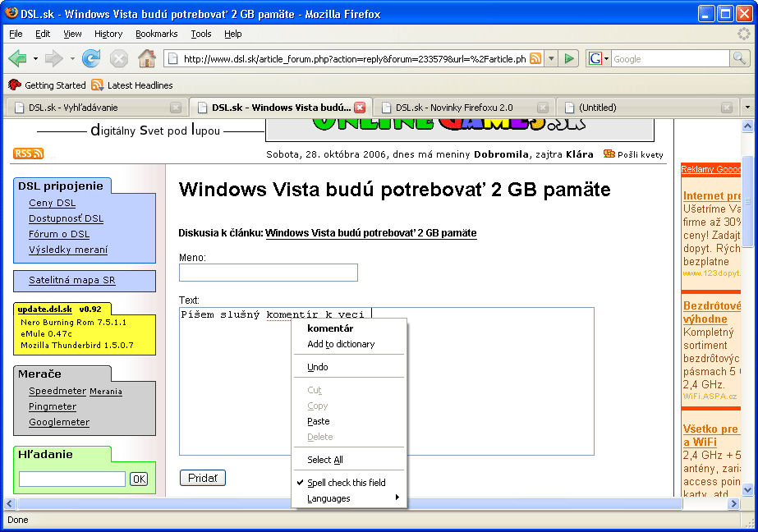
Task: Close the (Untitled) tab
Action: click(727, 108)
